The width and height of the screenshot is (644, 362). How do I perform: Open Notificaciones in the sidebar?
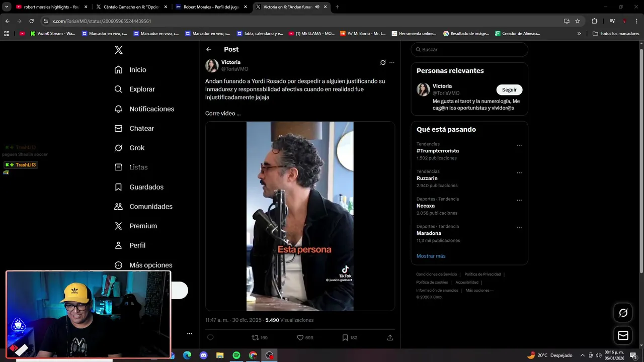(x=144, y=109)
